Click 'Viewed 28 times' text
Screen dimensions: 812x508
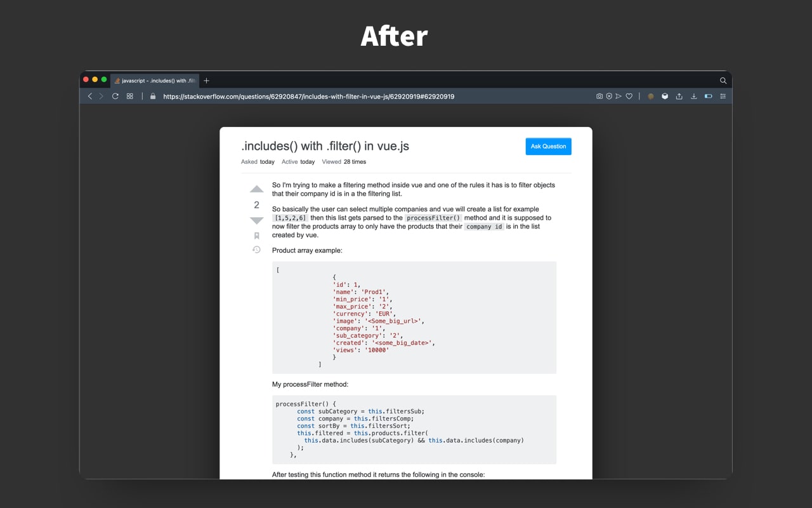tap(344, 162)
